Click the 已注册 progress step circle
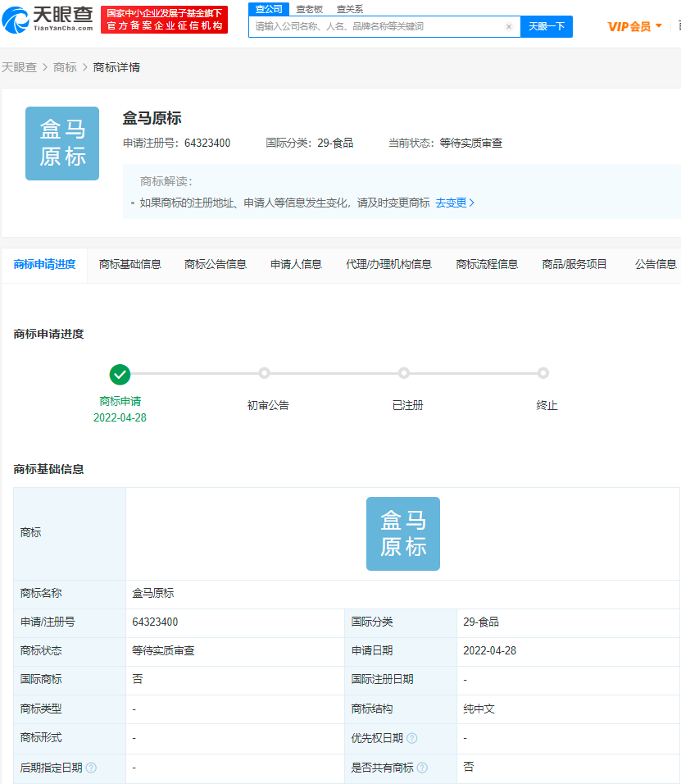Viewport: 681px width, 784px height. coord(404,373)
